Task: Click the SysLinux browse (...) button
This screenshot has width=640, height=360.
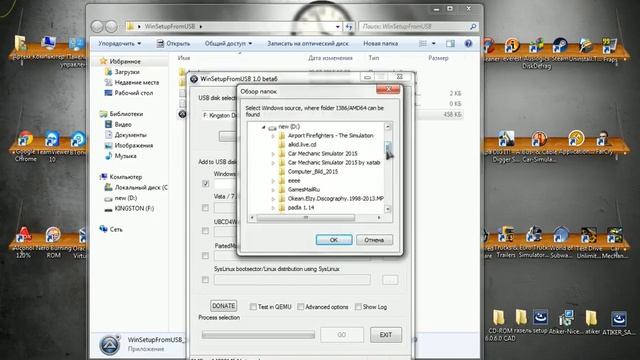Action: (390, 280)
